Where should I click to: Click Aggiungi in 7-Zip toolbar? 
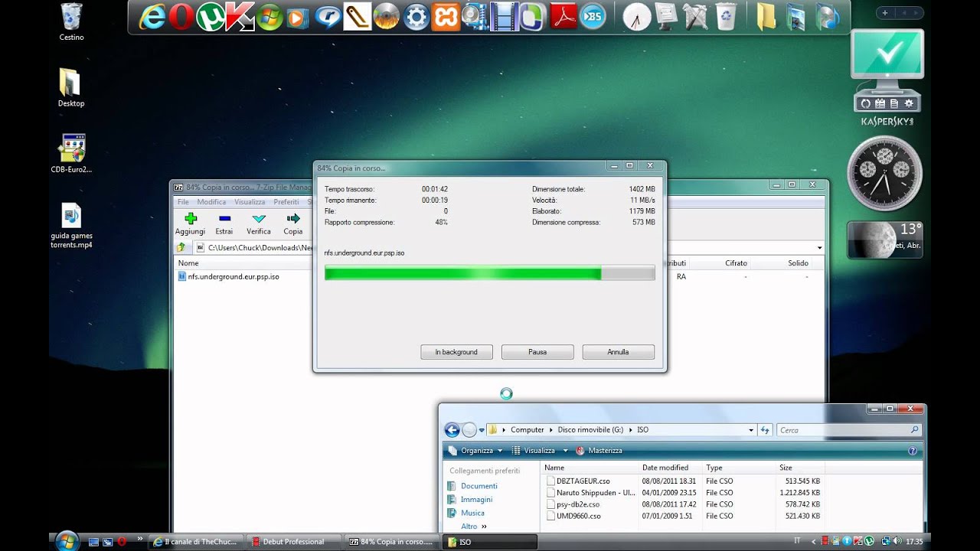(x=190, y=224)
